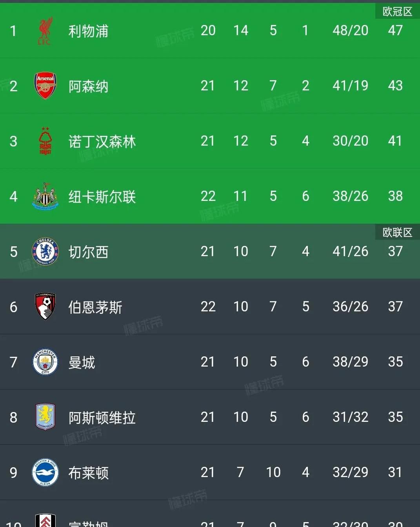The width and height of the screenshot is (420, 527).
Task: Select the 曼城 team name
Action: tap(82, 362)
